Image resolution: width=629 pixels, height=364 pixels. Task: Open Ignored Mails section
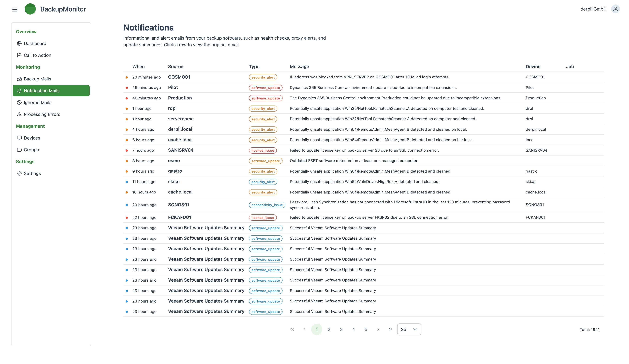[x=51, y=102]
